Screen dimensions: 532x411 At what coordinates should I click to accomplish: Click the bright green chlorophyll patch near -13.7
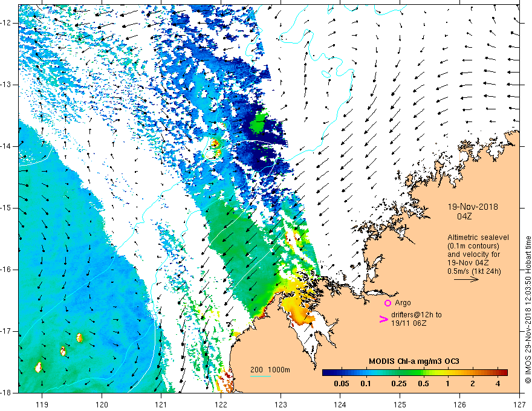[259, 123]
